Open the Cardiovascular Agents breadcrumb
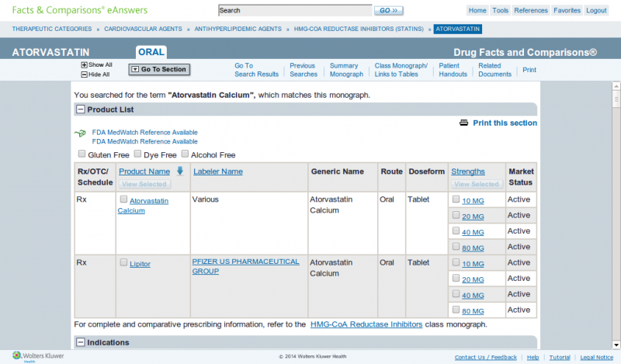Image resolution: width=621 pixels, height=364 pixels. click(x=143, y=29)
